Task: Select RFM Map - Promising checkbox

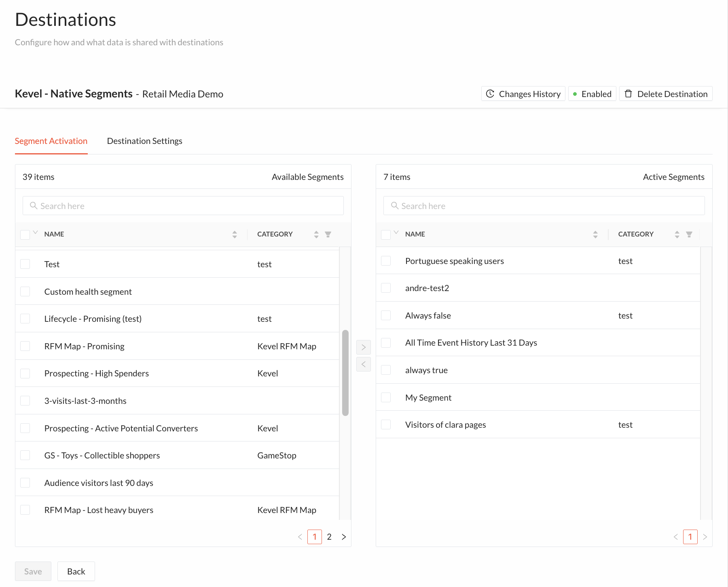Action: (x=25, y=346)
